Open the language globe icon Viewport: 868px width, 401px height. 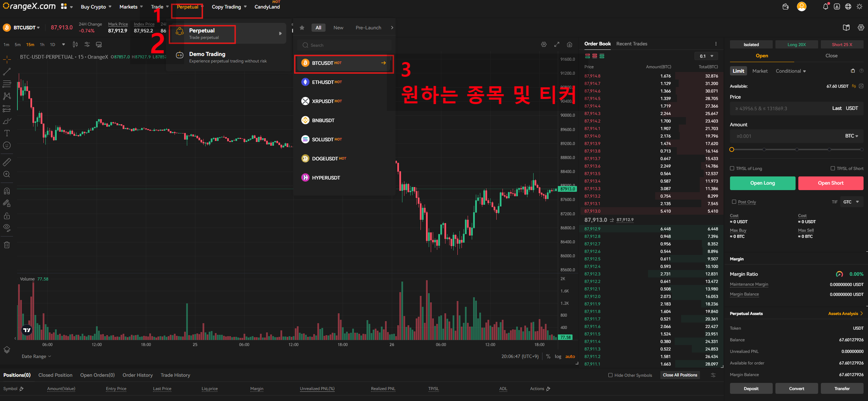[x=848, y=7]
